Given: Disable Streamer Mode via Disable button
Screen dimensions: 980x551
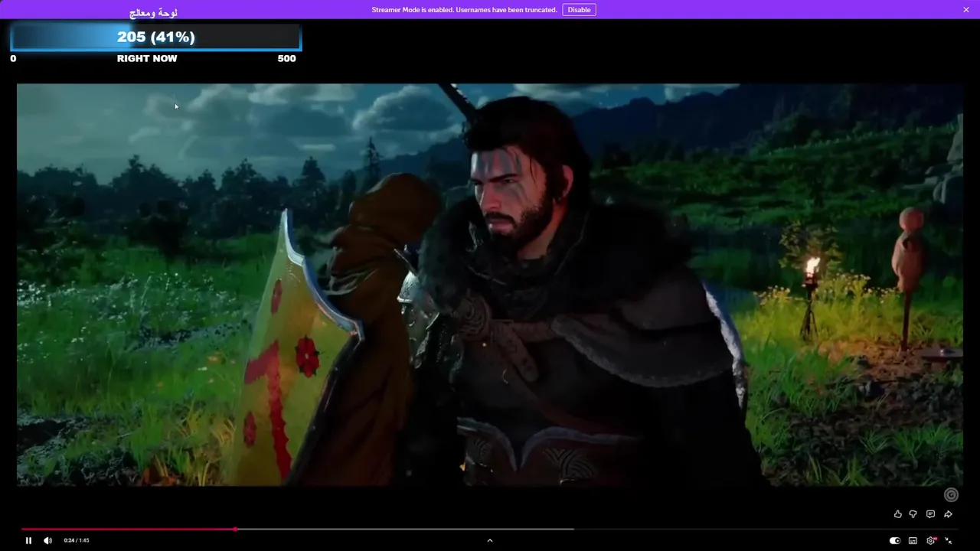Looking at the screenshot, I should 579,10.
